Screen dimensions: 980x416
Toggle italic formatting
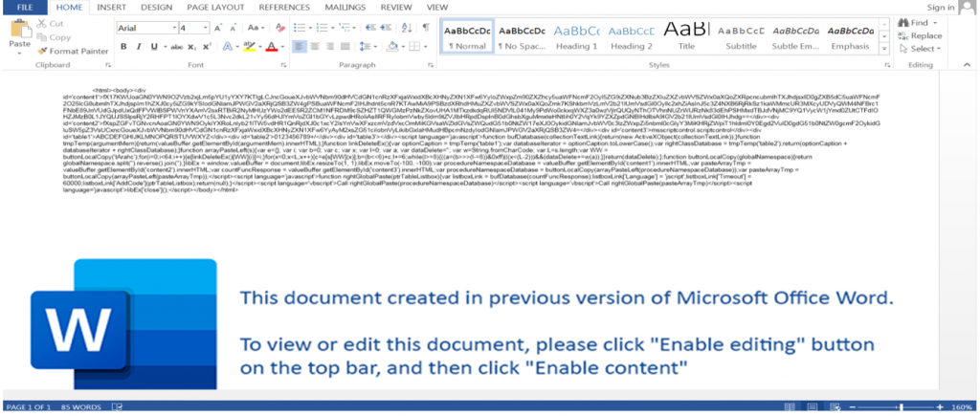(x=138, y=47)
